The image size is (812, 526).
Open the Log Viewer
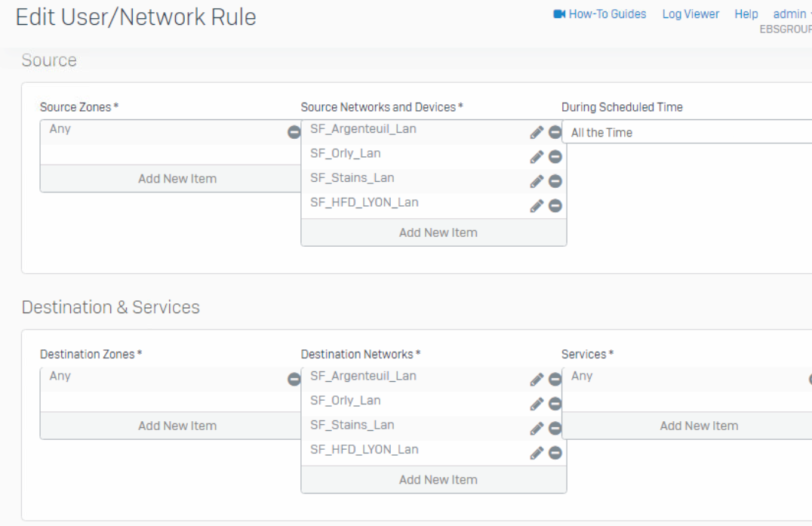tap(691, 14)
